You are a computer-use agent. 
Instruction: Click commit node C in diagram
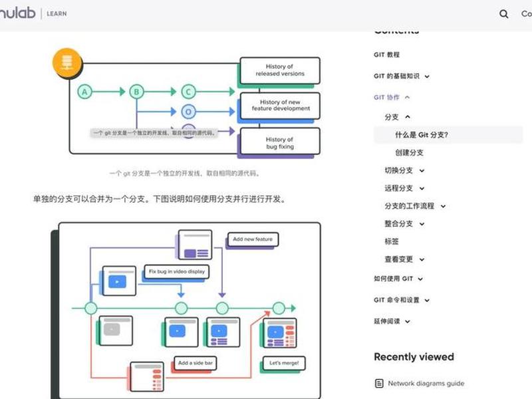pyautogui.click(x=188, y=92)
